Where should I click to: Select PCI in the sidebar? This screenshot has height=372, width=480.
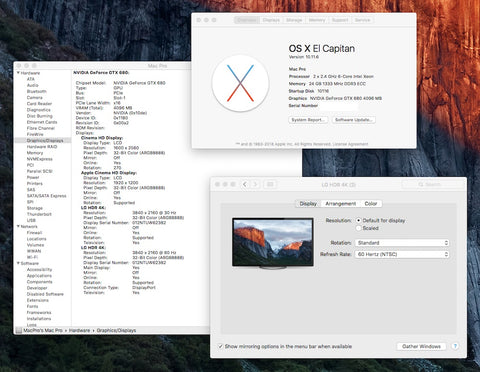30,165
